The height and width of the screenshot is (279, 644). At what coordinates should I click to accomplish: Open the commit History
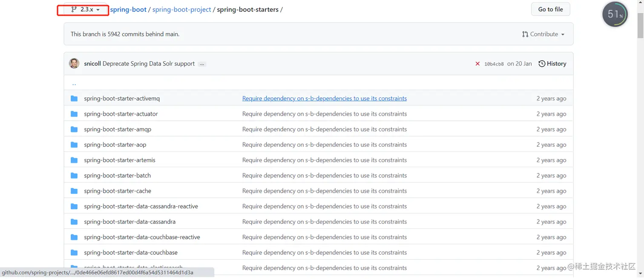click(552, 63)
